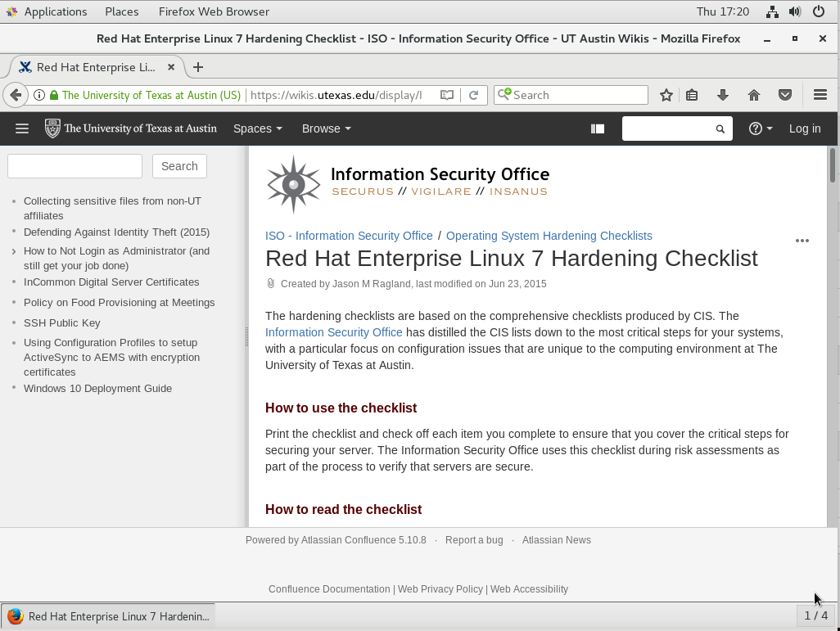Click the page vertical scrollbar thumb
Image resolution: width=840 pixels, height=631 pixels.
tap(833, 165)
